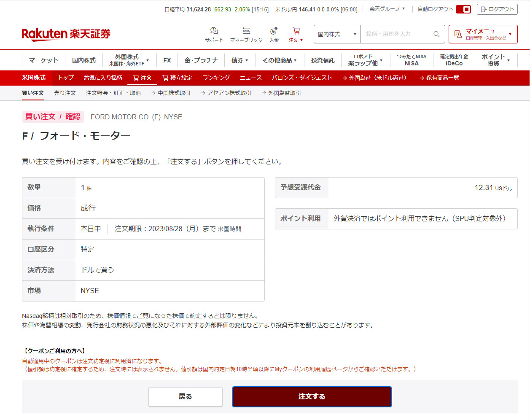Expand the 楽天グループ dropdown
Image resolution: width=530 pixels, height=420 pixels.
[x=387, y=9]
